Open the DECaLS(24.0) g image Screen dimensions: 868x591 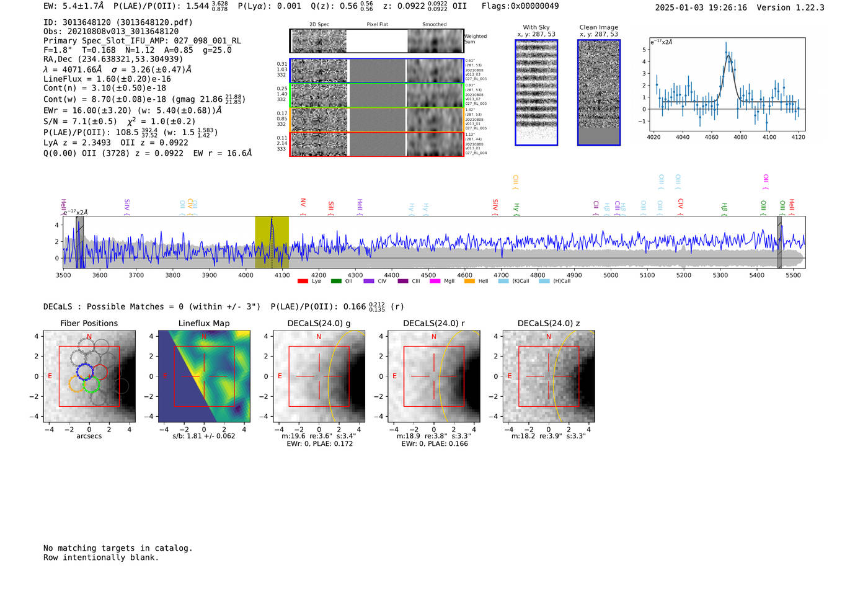(319, 376)
